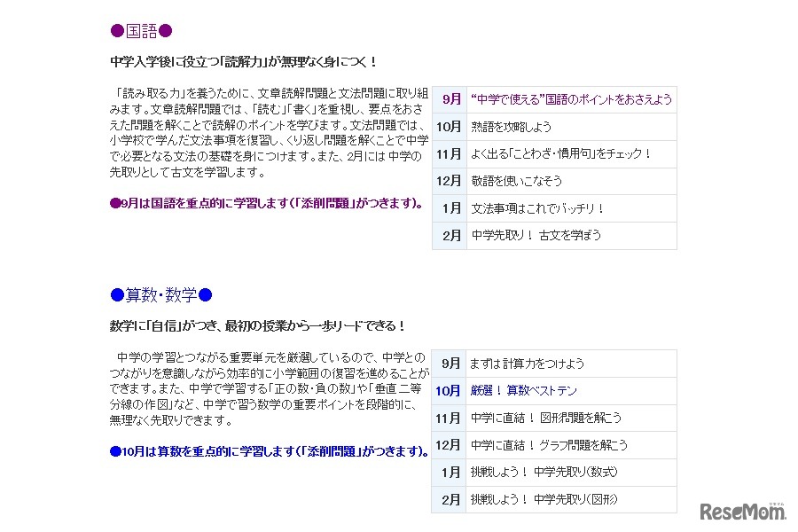Image resolution: width=798 pixels, height=532 pixels.
Task: Click the 11月 cell beside ことわざ・慣用句 row
Action: coord(450,153)
